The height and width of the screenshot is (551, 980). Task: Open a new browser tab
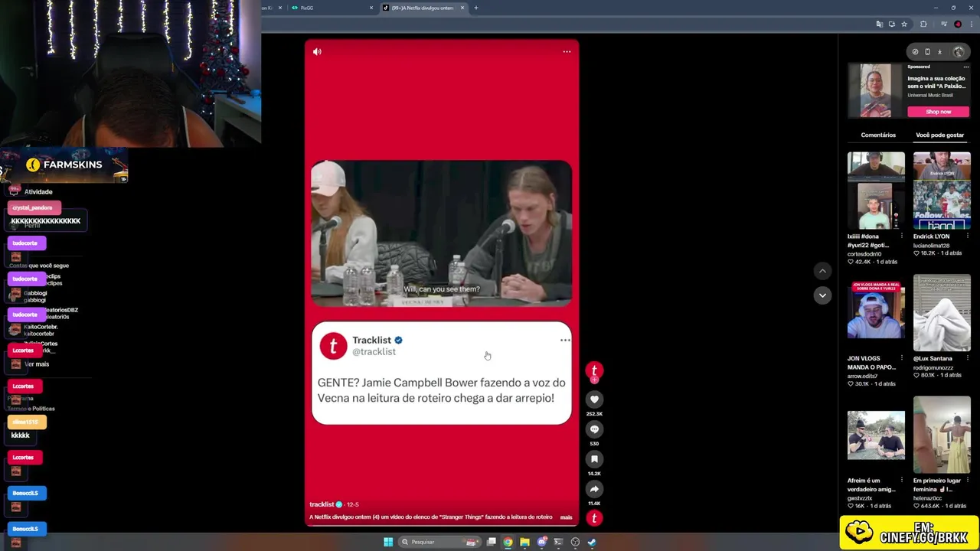point(475,8)
